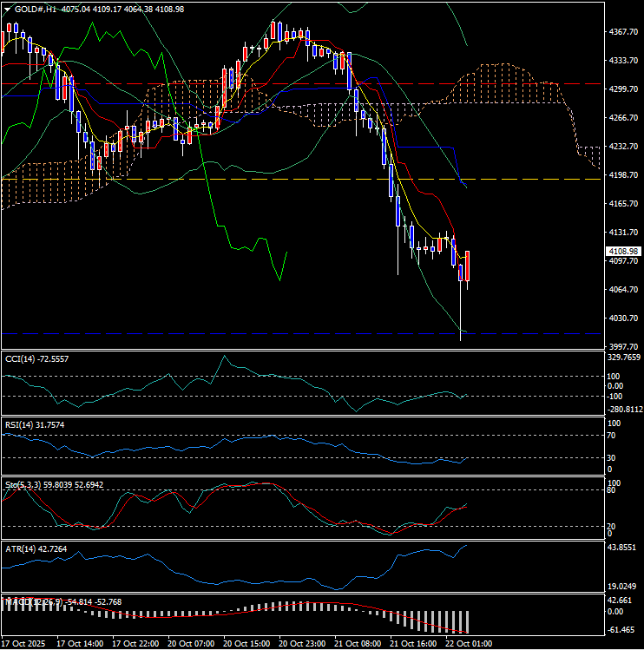Image resolution: width=644 pixels, height=650 pixels.
Task: Click the 17 Oct 2025 date label
Action: (x=24, y=644)
